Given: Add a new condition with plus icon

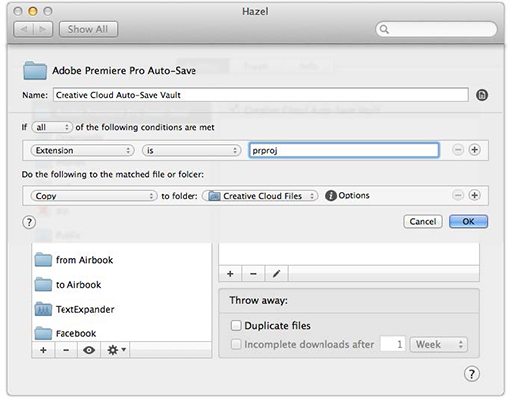Looking at the screenshot, I should [475, 150].
